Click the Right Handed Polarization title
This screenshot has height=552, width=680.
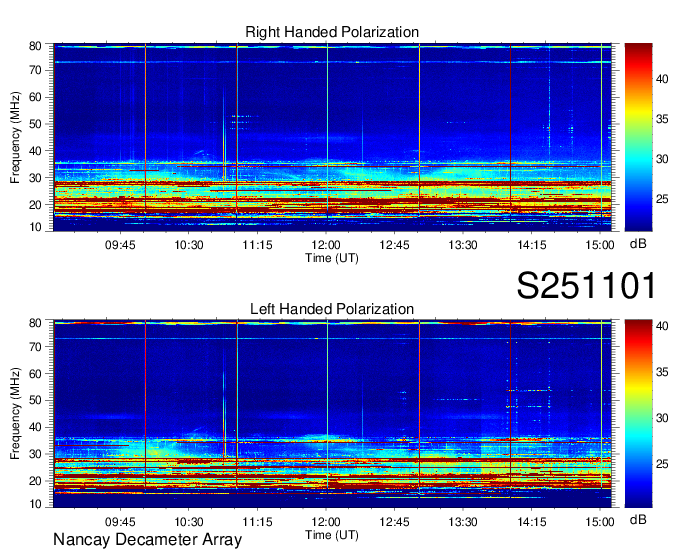click(332, 33)
